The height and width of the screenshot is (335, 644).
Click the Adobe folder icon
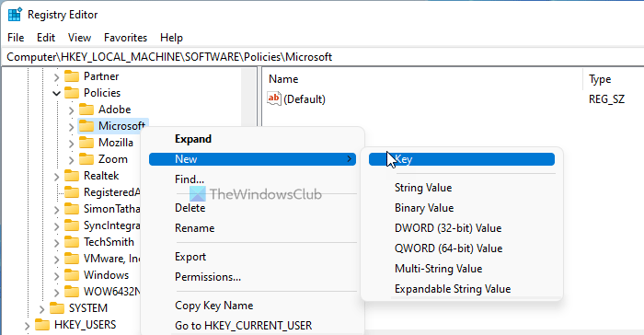pyautogui.click(x=86, y=110)
